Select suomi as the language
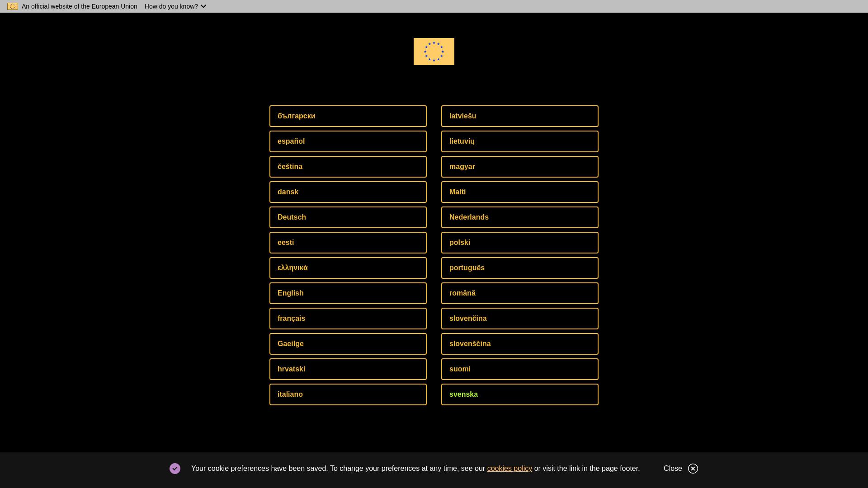 520,369
